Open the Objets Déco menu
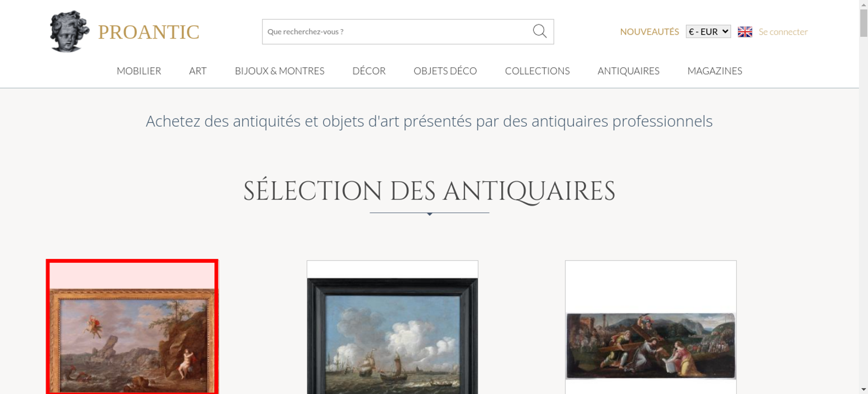This screenshot has height=394, width=868. point(445,71)
